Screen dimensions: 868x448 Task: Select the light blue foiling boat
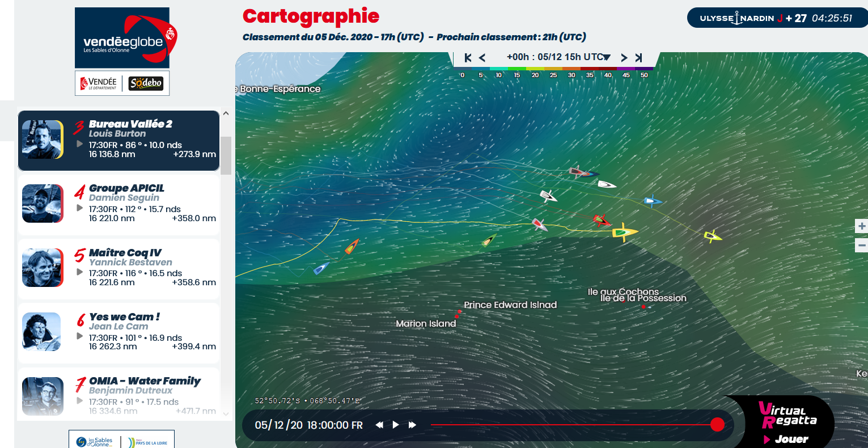653,201
